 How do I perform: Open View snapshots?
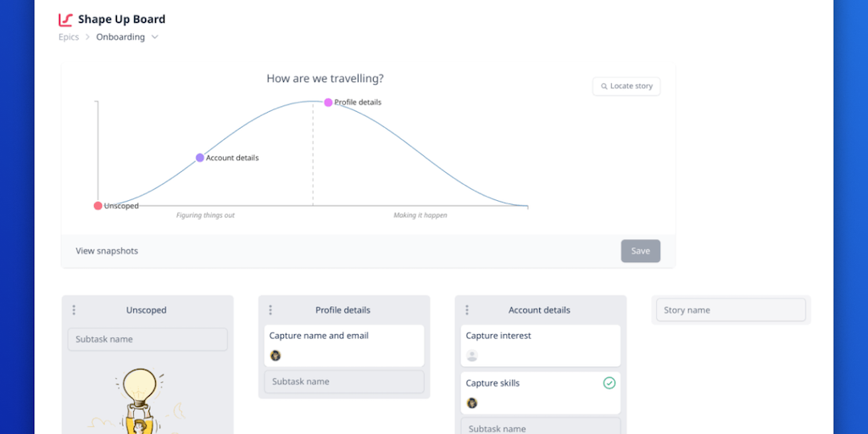coord(107,251)
